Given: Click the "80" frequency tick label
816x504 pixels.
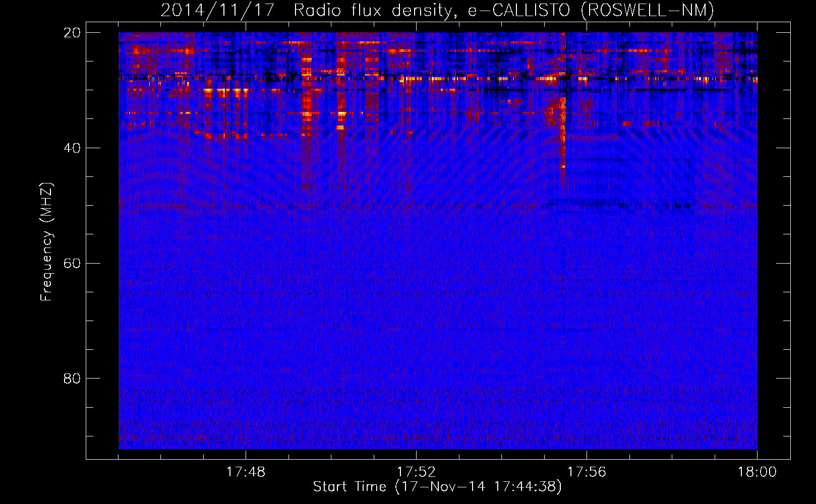Looking at the screenshot, I should pyautogui.click(x=72, y=379).
